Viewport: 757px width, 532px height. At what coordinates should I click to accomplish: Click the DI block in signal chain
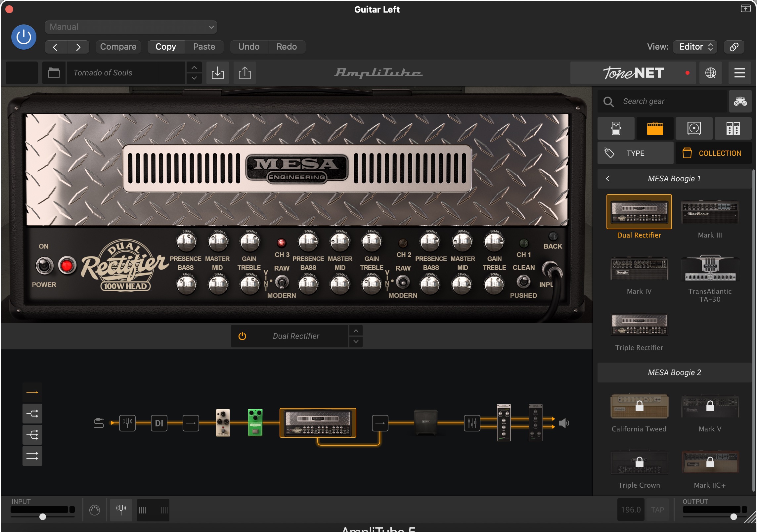[x=159, y=423]
